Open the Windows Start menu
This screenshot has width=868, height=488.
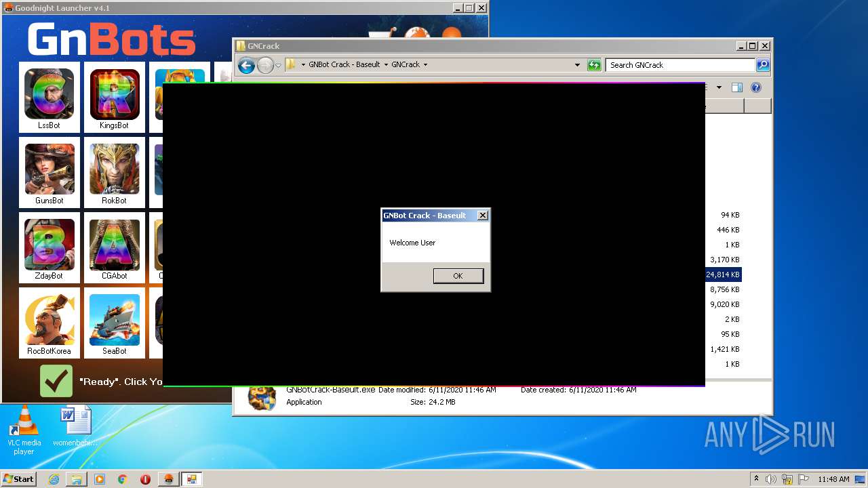[x=19, y=479]
